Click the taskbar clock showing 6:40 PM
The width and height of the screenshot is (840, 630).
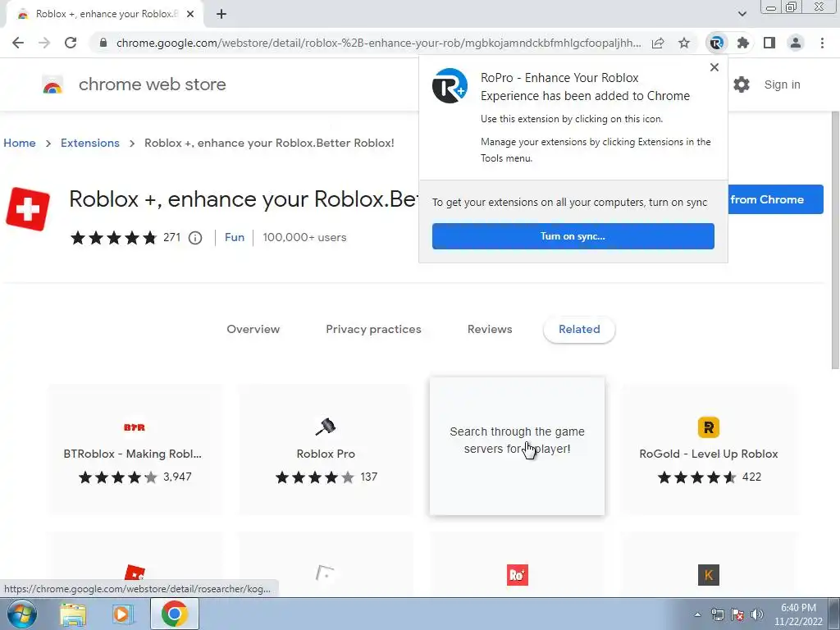tap(798, 614)
